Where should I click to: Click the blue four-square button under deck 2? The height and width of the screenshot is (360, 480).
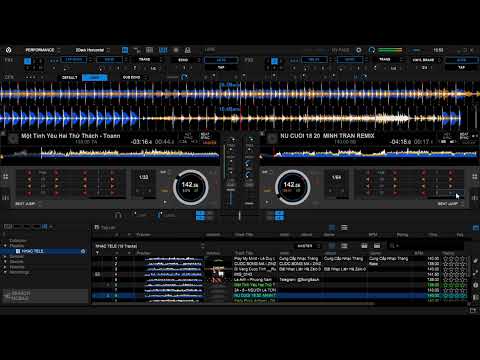279,216
